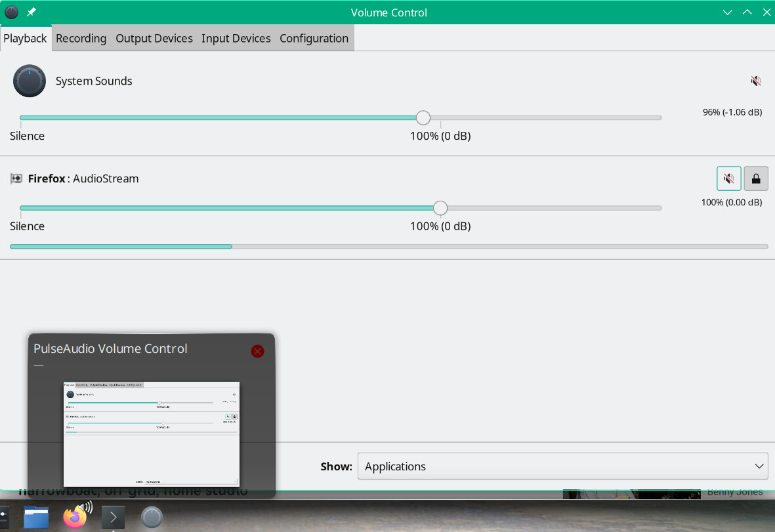
Task: Click the pin window icon in titlebar
Action: click(x=31, y=12)
